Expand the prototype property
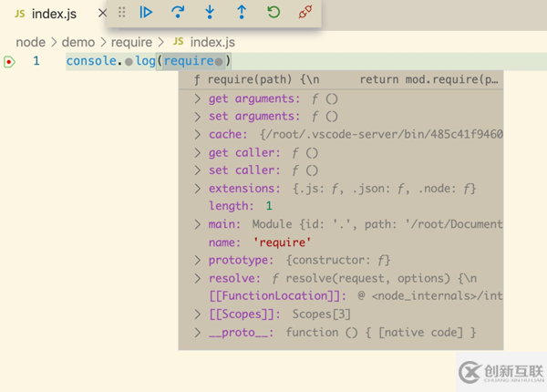This screenshot has width=547, height=392. point(198,260)
